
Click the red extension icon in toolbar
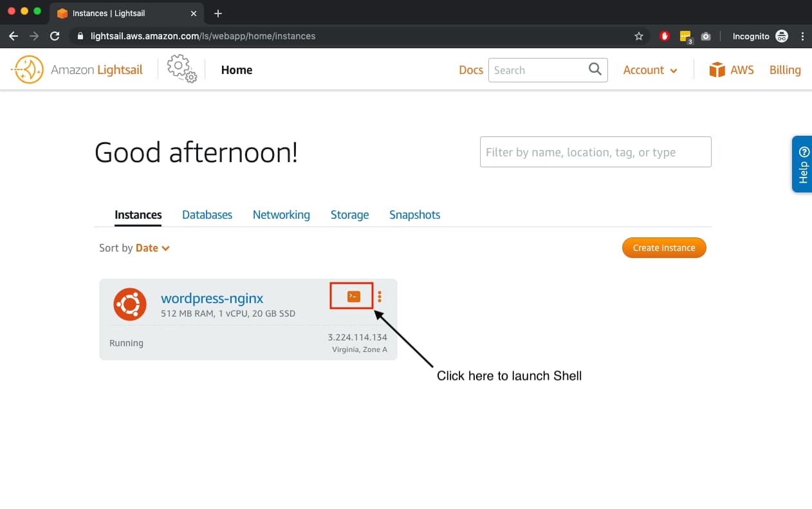pos(665,36)
